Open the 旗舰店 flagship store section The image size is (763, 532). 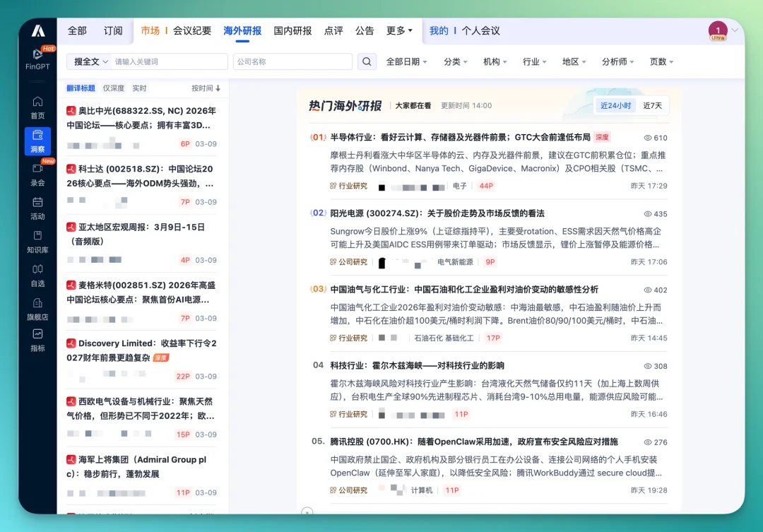tap(37, 309)
